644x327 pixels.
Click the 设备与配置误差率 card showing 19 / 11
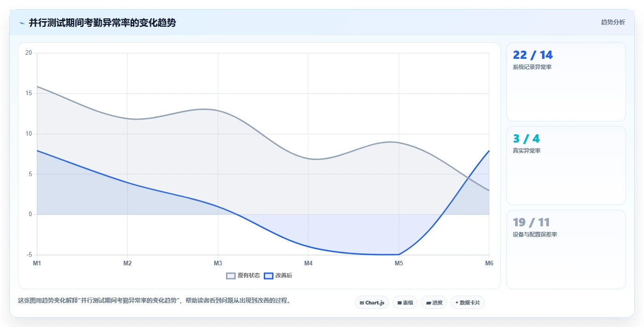point(566,250)
